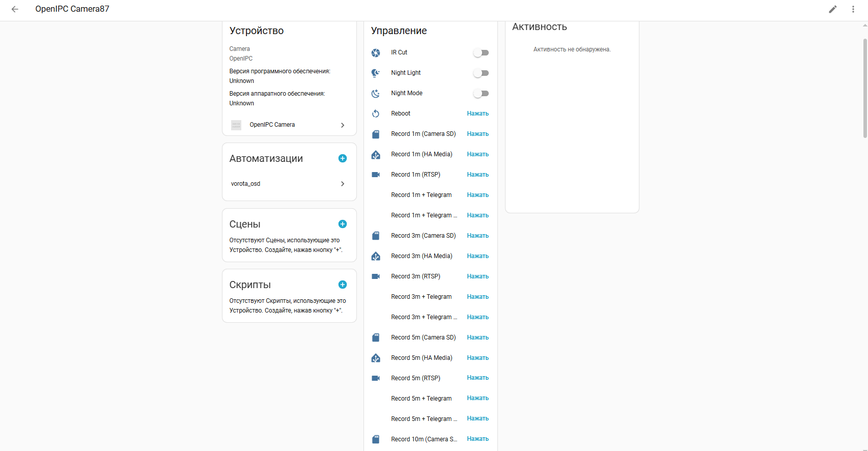Click the plus icon to add scene
This screenshot has width=868, height=451.
(343, 224)
